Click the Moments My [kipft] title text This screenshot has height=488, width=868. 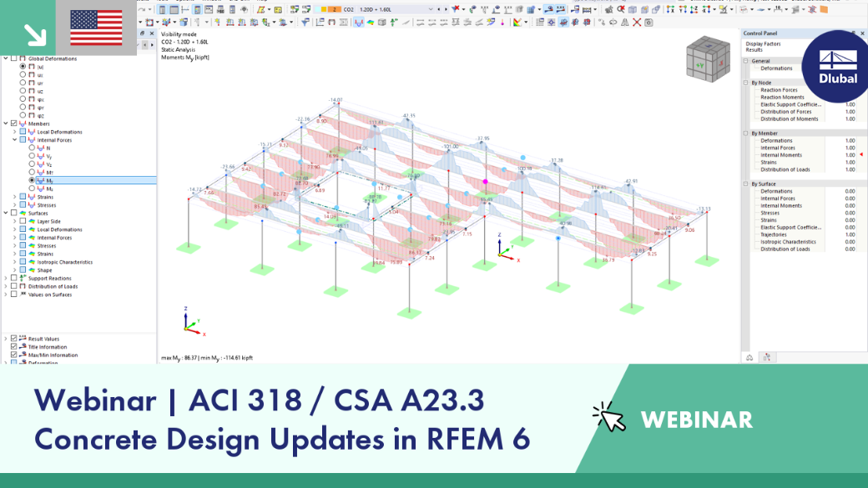click(185, 58)
